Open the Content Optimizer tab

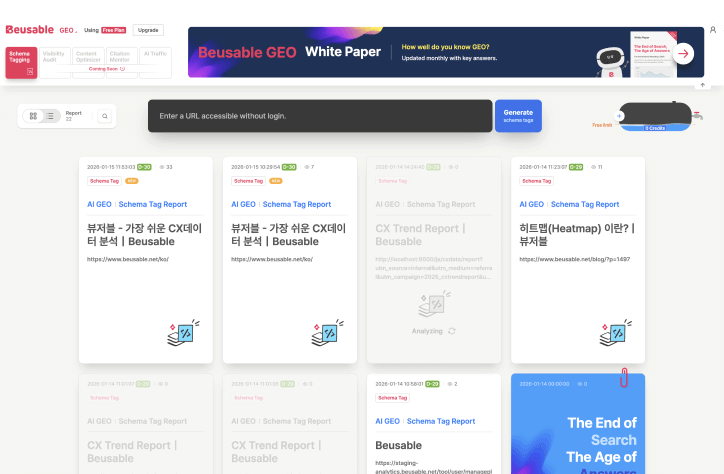coord(87,56)
